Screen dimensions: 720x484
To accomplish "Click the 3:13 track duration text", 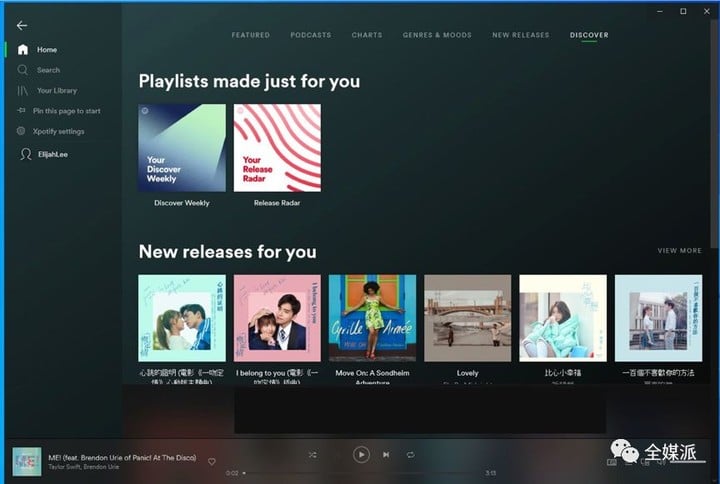I will [x=490, y=473].
